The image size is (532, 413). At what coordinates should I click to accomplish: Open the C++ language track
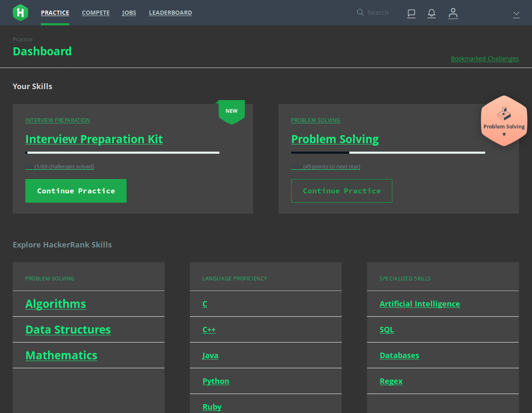coord(209,329)
